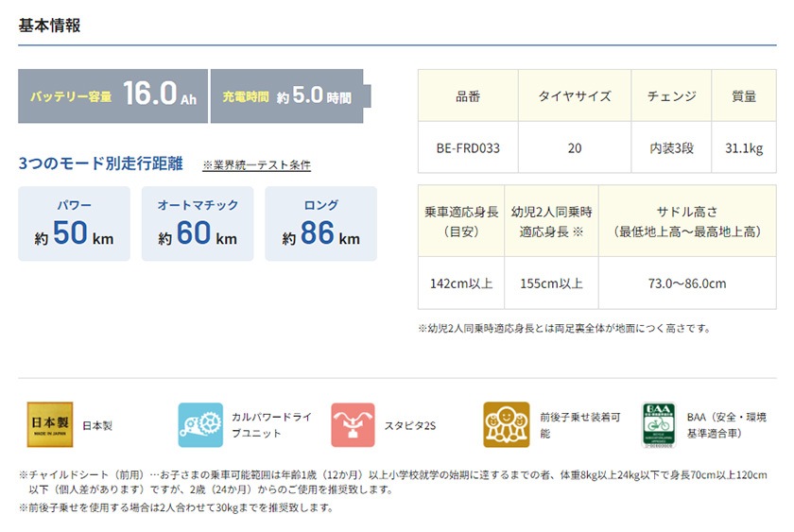Click the スタピタ2S handlebar icon
794x532 pixels.
coord(354,425)
